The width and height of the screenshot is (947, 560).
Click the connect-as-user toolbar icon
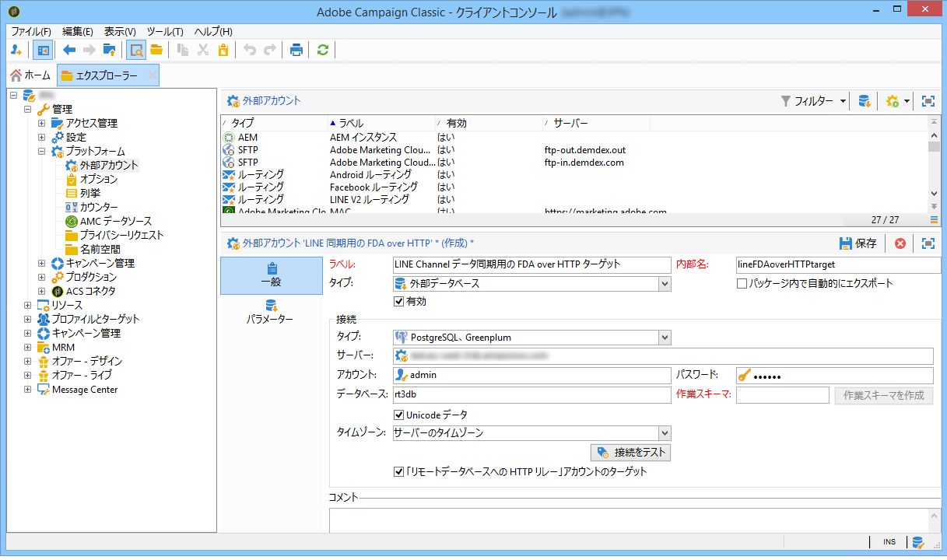click(x=16, y=50)
